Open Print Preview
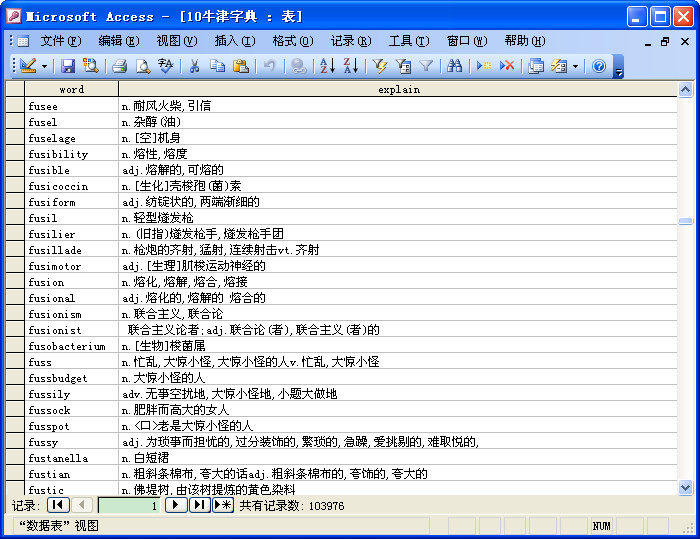 [142, 66]
